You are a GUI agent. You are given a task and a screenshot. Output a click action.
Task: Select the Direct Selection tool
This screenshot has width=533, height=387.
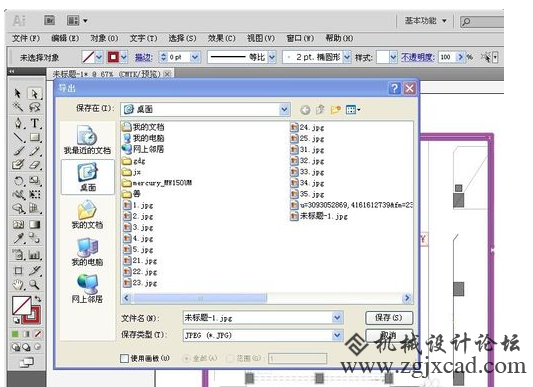click(x=35, y=93)
